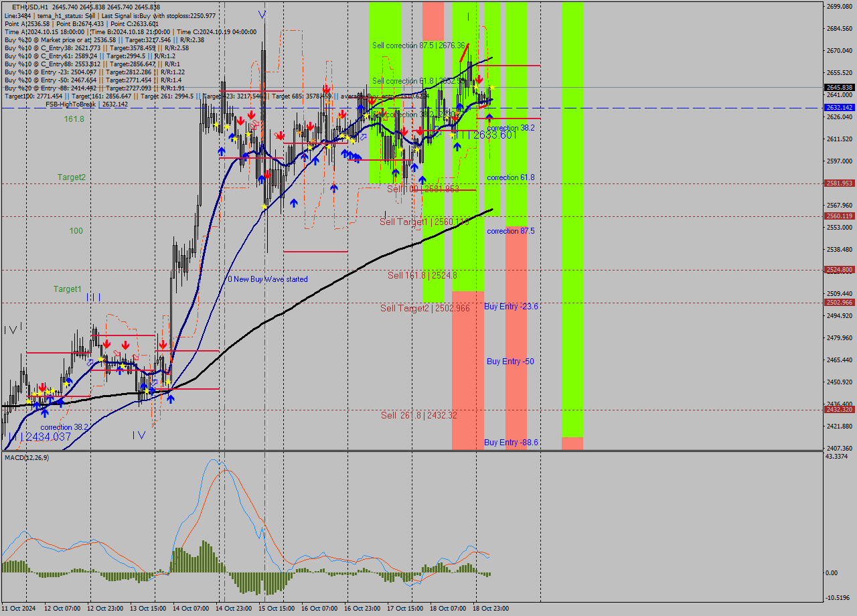Click the red 2581.953 price tag
Image resolution: width=857 pixels, height=616 pixels.
[839, 183]
